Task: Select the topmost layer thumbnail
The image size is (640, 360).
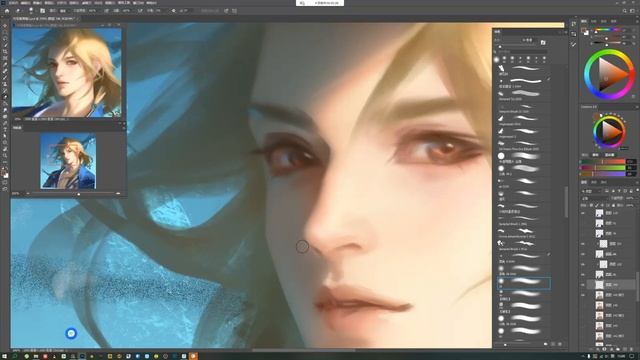Action: tap(599, 213)
